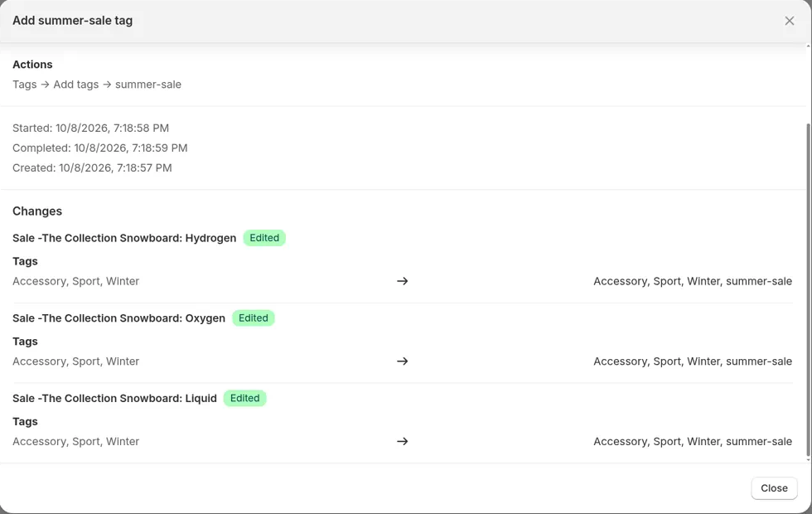Select 'Sale -The Collection Snowboard: Hydrogen' title

(124, 238)
